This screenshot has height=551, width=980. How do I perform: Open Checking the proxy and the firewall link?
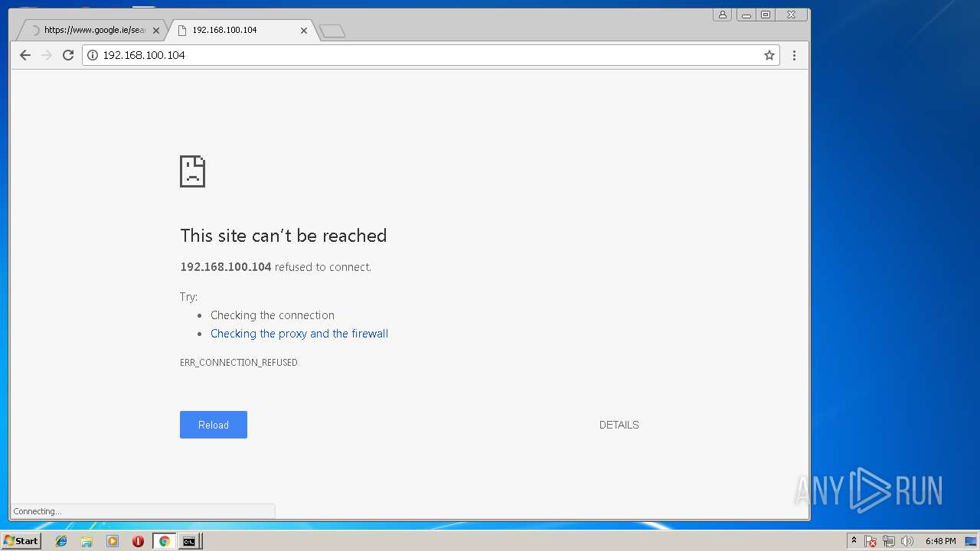299,334
